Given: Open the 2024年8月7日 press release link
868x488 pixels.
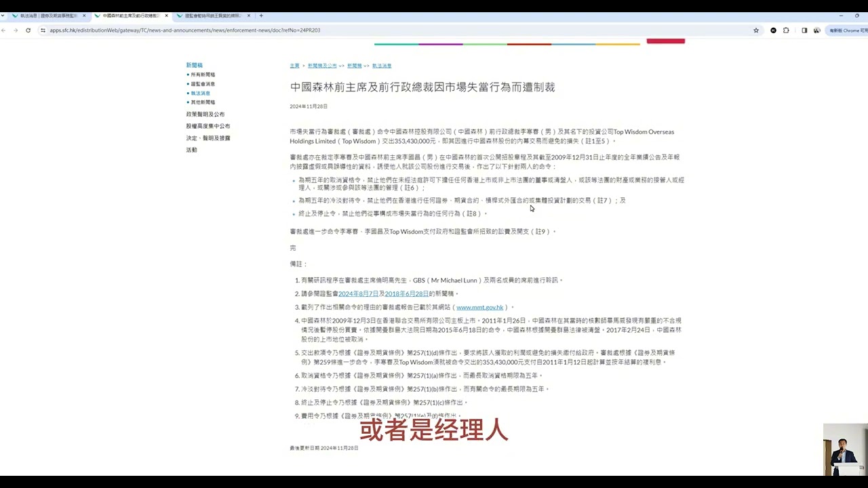Looking at the screenshot, I should click(x=358, y=293).
